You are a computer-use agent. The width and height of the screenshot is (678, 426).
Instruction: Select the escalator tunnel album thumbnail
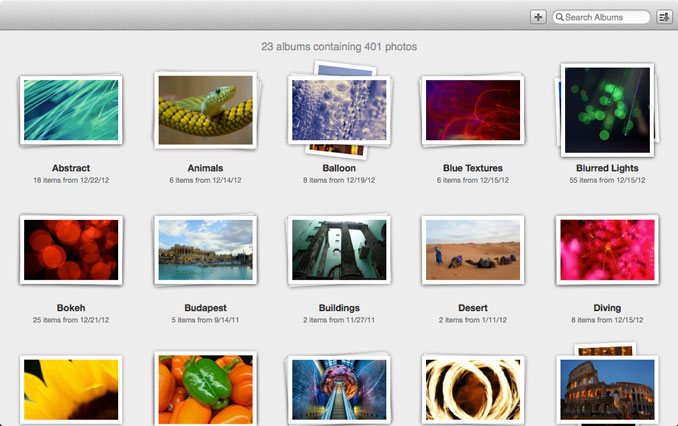339,390
